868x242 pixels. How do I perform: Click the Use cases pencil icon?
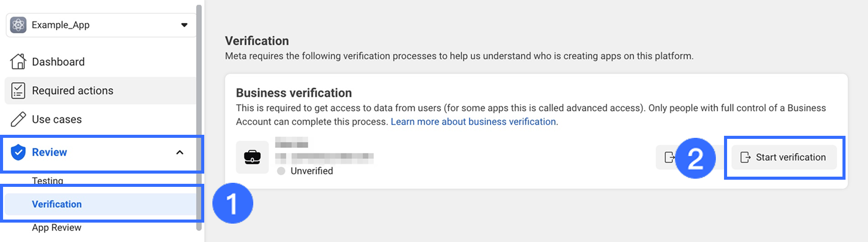pos(18,119)
